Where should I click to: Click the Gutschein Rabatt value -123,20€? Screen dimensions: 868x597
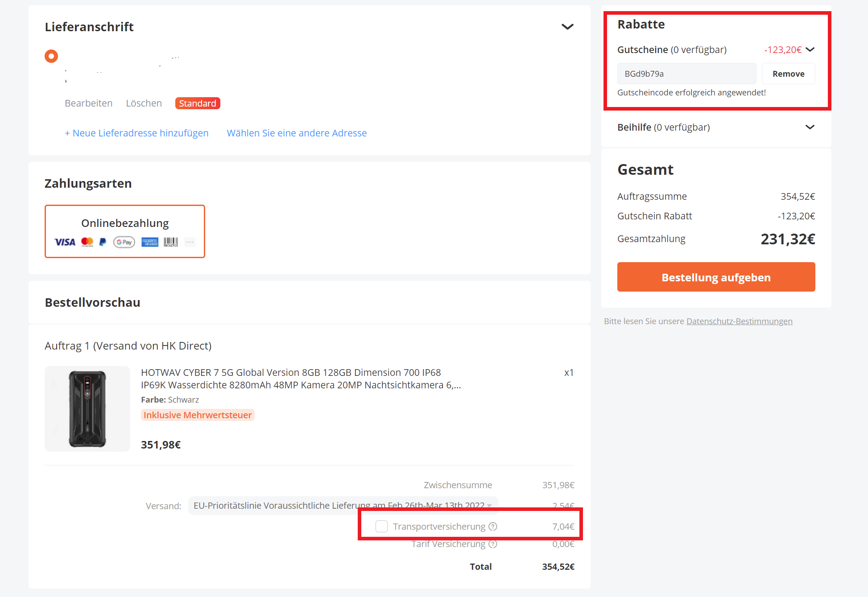tap(796, 216)
